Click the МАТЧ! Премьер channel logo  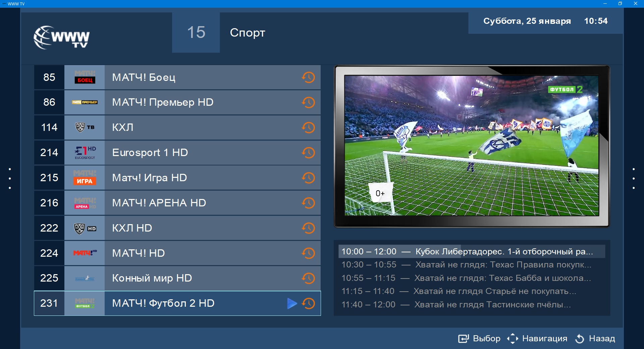(85, 102)
